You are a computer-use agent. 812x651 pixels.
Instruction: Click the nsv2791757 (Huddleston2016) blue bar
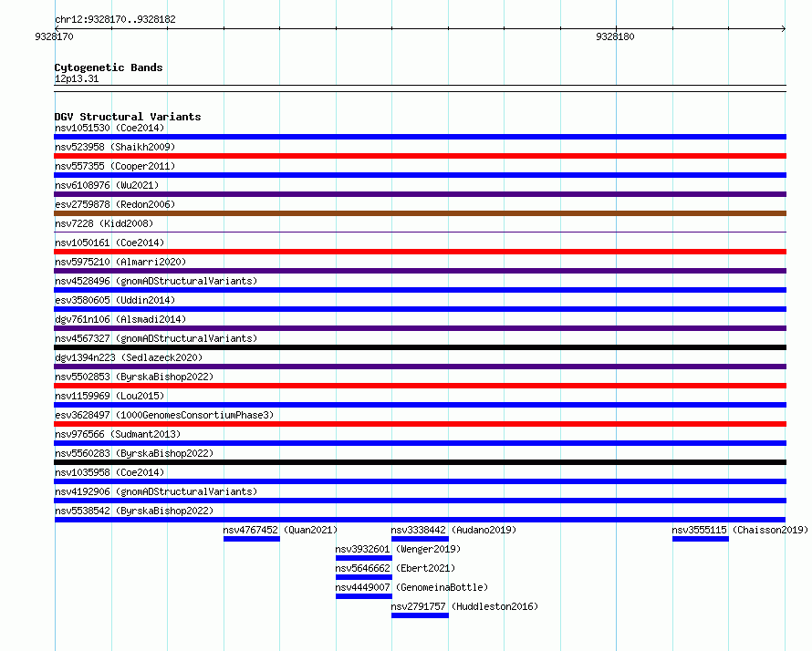(420, 615)
